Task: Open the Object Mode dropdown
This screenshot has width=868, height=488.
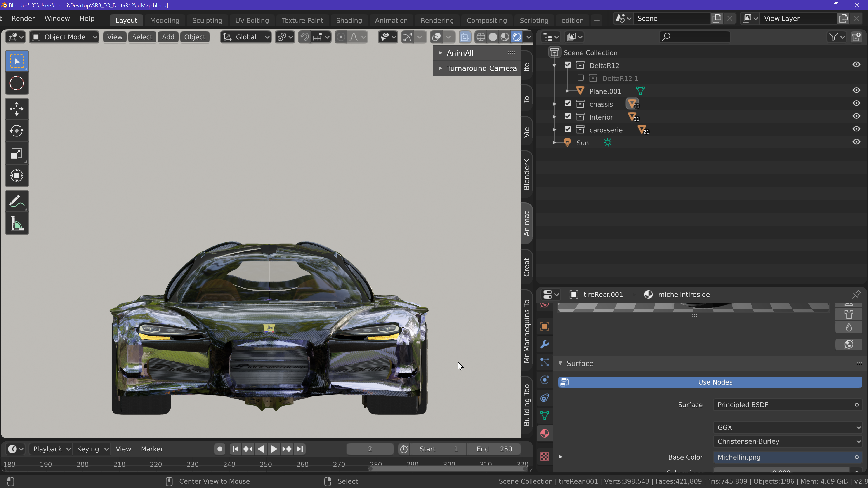Action: pos(64,37)
